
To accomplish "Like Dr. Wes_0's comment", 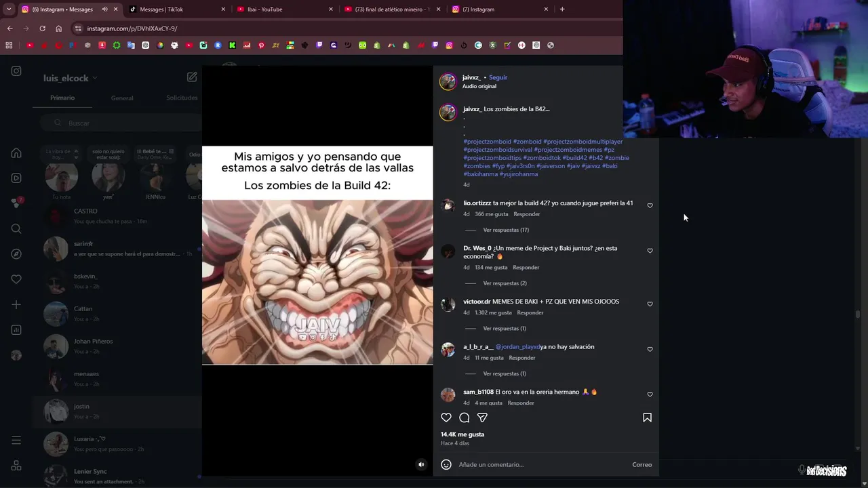I will (650, 251).
